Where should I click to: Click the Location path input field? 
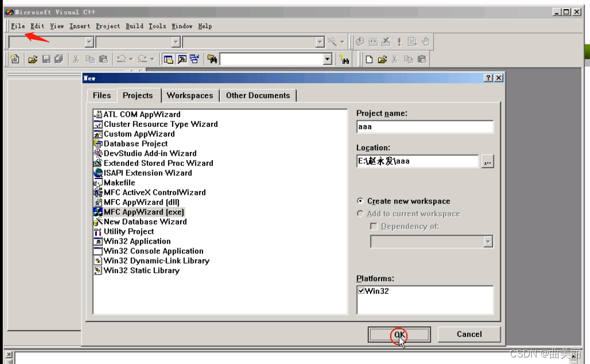tap(417, 161)
